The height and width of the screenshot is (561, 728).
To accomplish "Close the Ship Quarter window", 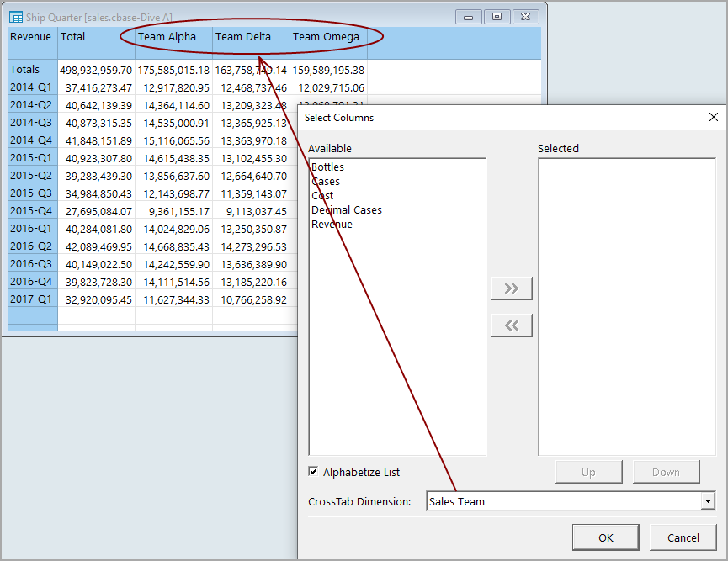I will 525,16.
